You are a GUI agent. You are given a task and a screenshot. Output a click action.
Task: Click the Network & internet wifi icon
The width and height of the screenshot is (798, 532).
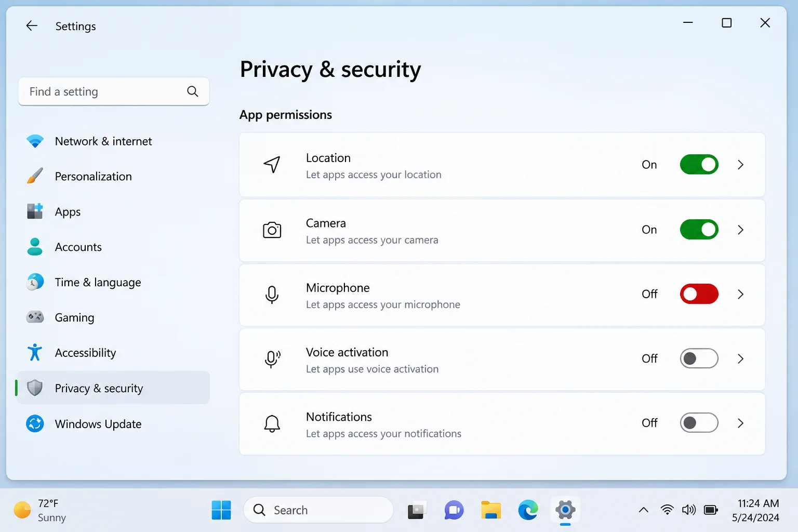[x=35, y=141]
